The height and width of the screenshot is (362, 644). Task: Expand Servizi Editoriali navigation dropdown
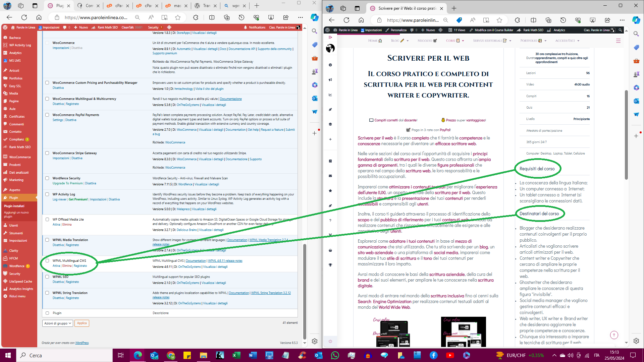tap(510, 41)
